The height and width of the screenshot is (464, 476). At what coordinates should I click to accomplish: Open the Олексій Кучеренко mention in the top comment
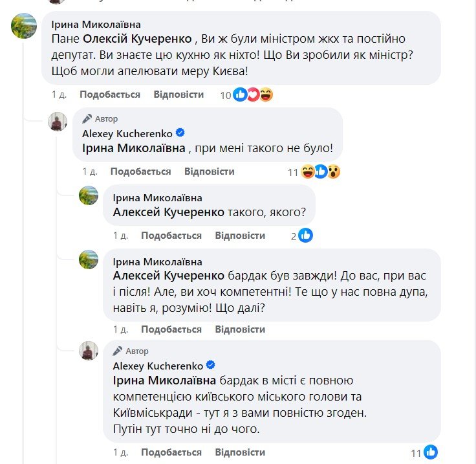(x=134, y=39)
